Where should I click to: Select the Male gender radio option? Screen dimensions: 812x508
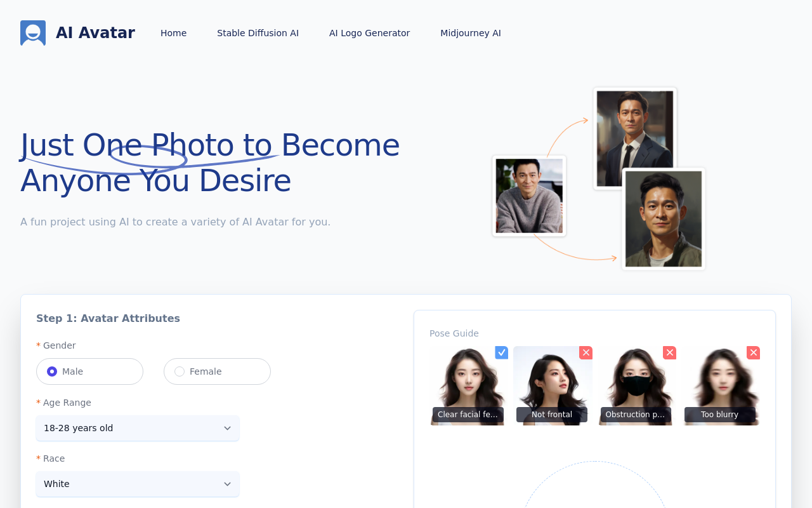[x=89, y=371]
